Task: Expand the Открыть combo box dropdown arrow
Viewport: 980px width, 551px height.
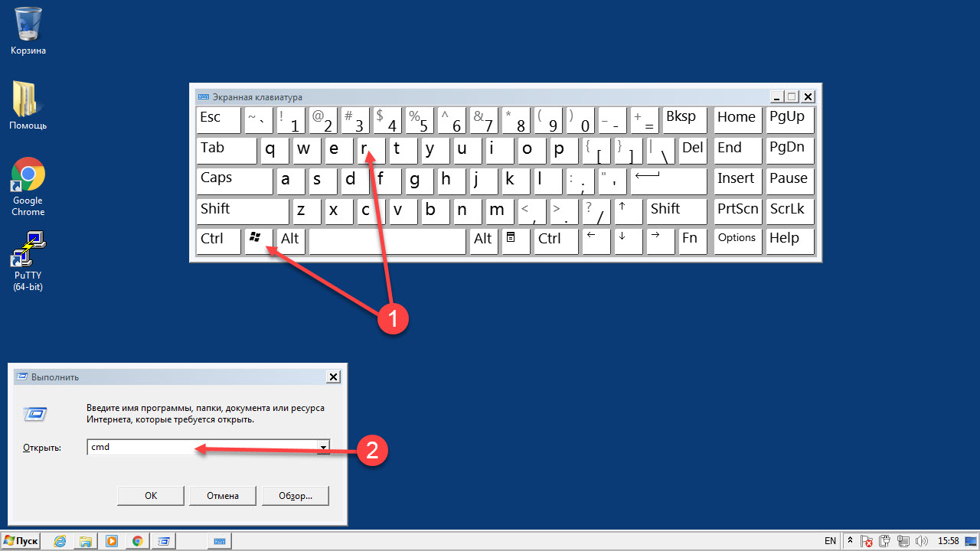Action: pyautogui.click(x=324, y=448)
